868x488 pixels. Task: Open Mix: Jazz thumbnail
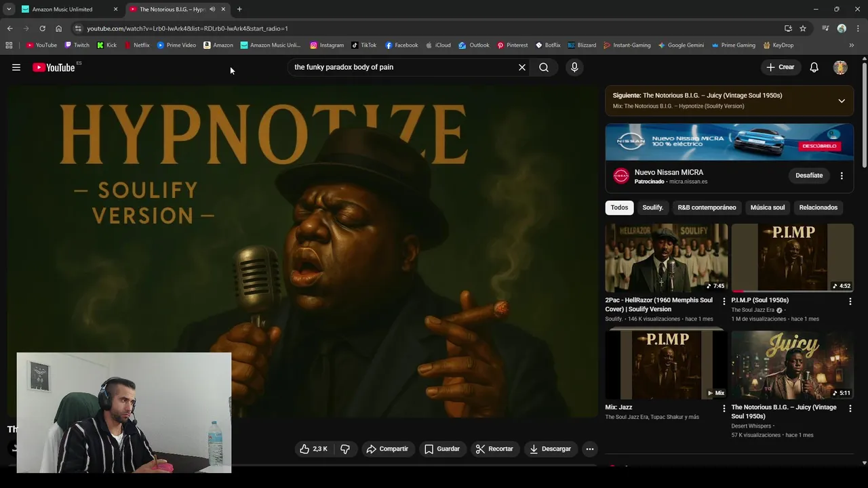tap(667, 365)
